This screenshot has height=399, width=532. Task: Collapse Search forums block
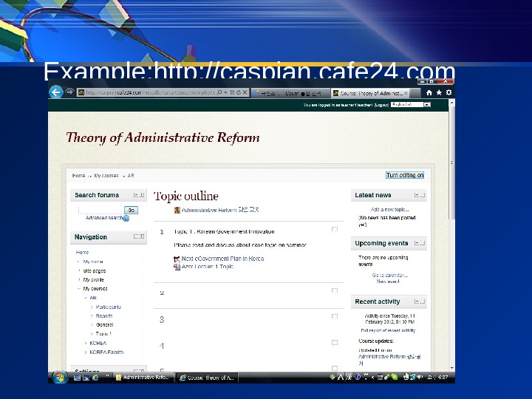136,195
